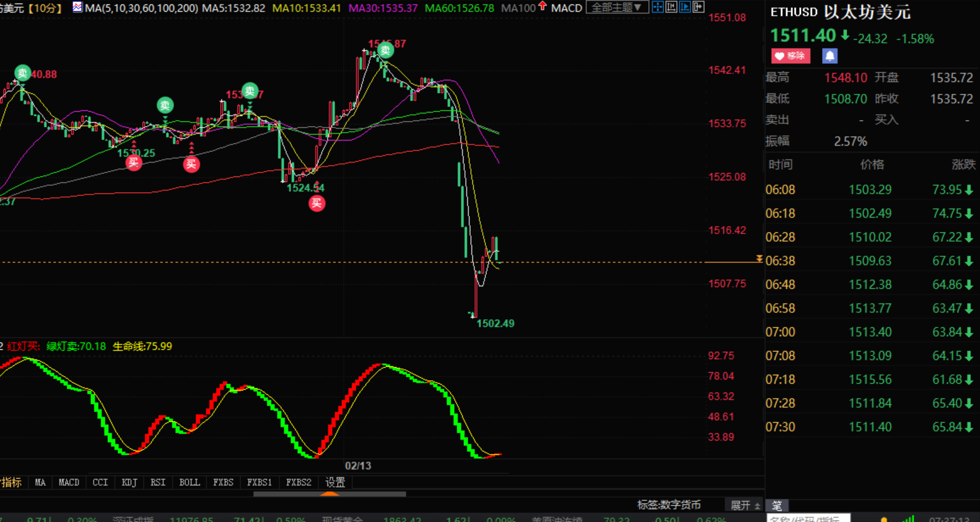Viewport: 980px width, 522px height.
Task: Switch to the MA indicator tab
Action: pyautogui.click(x=40, y=482)
